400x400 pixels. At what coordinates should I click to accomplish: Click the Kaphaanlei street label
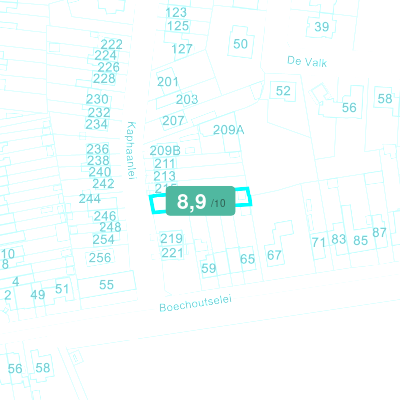(x=132, y=150)
